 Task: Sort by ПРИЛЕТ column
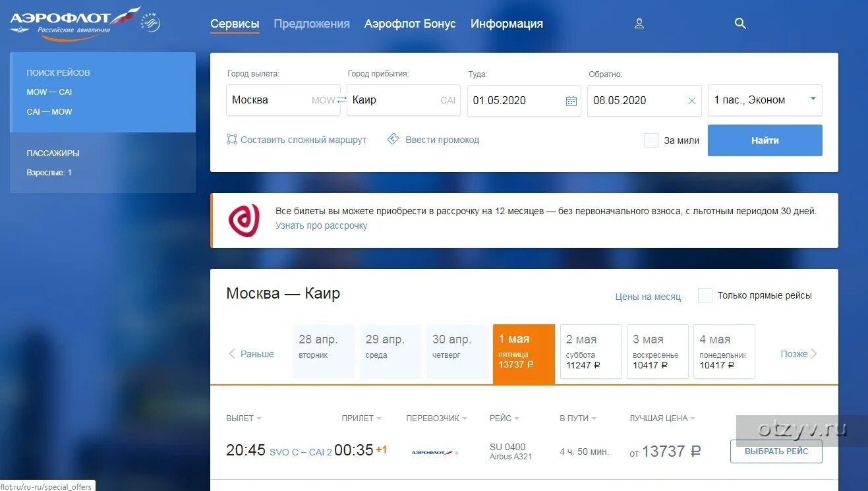point(361,419)
